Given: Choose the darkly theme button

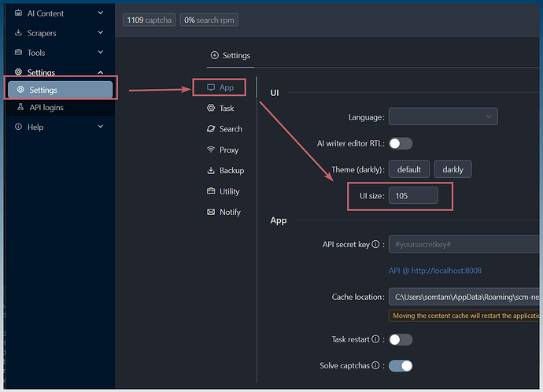Looking at the screenshot, I should [x=452, y=169].
